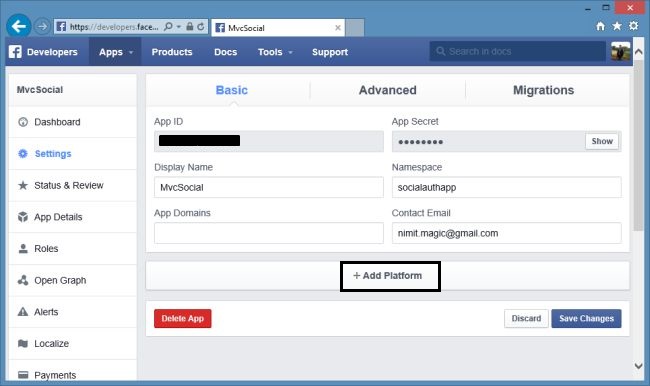
Task: Open Dashboard in the sidebar
Action: tap(73, 122)
